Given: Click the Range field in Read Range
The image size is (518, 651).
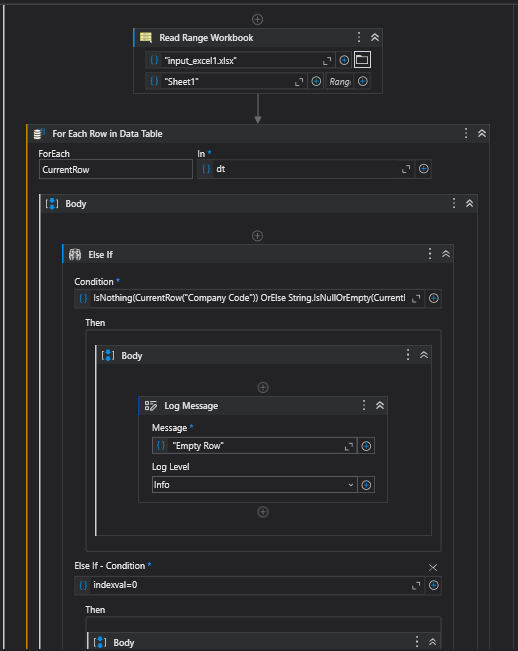Looking at the screenshot, I should [340, 81].
